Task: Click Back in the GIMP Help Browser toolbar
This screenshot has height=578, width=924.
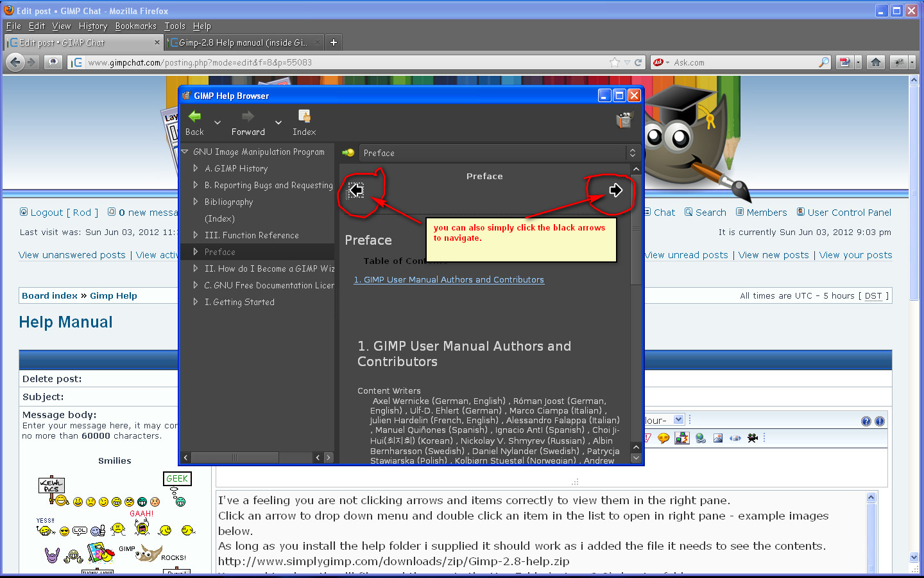Action: pyautogui.click(x=194, y=123)
